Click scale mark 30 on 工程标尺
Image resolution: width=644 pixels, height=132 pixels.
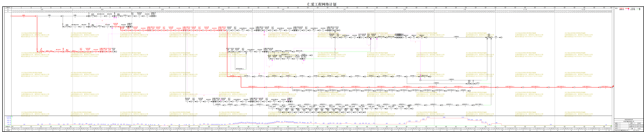click(71, 8)
